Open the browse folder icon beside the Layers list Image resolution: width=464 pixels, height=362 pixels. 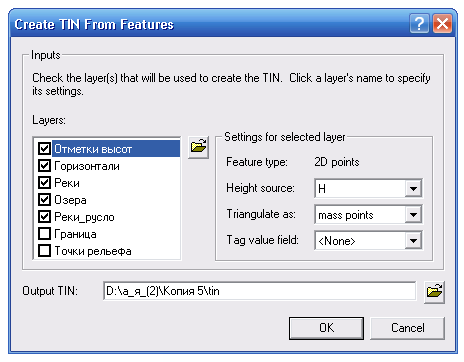pyautogui.click(x=199, y=147)
